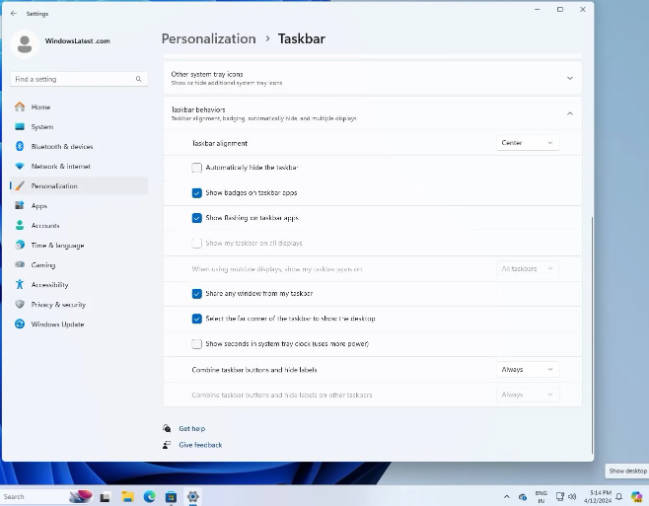Click the volume speaker icon in tray
Image resolution: width=649 pixels, height=506 pixels.
(572, 496)
